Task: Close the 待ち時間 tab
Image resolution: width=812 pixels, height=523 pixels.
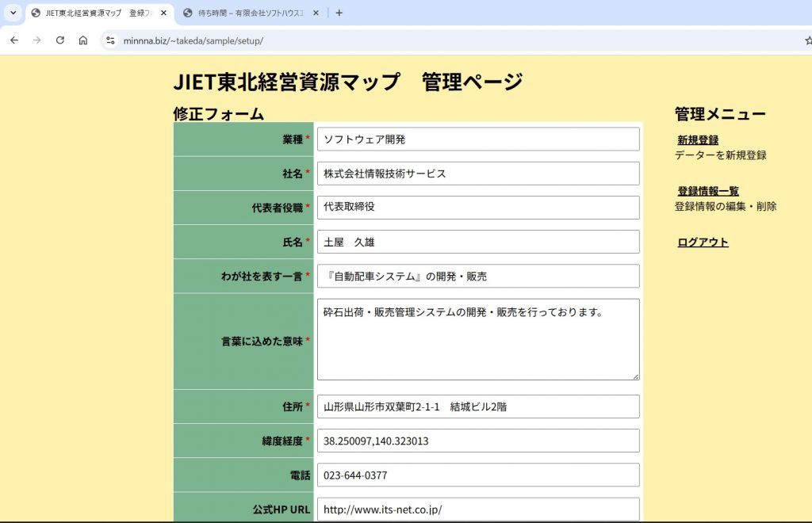Action: (x=316, y=13)
